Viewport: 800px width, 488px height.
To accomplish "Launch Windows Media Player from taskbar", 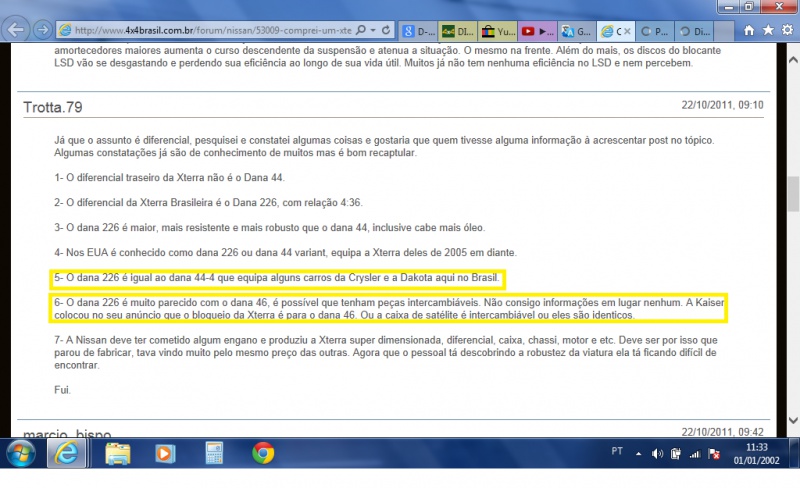I will click(x=165, y=453).
